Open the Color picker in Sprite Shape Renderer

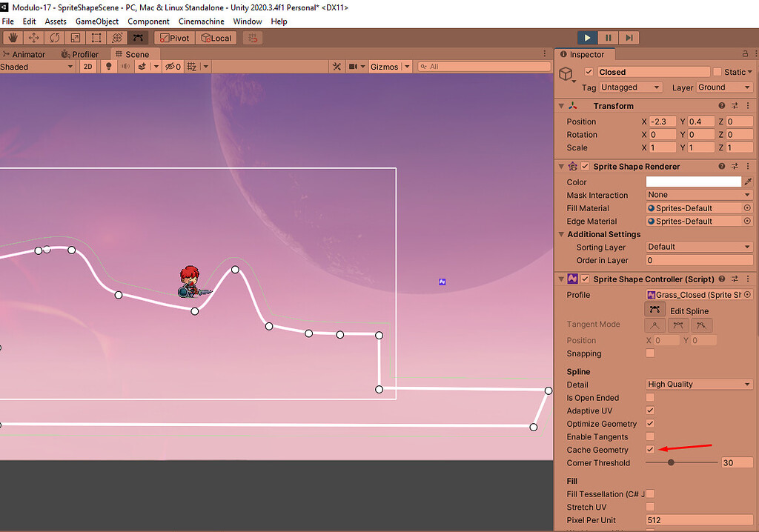[693, 182]
